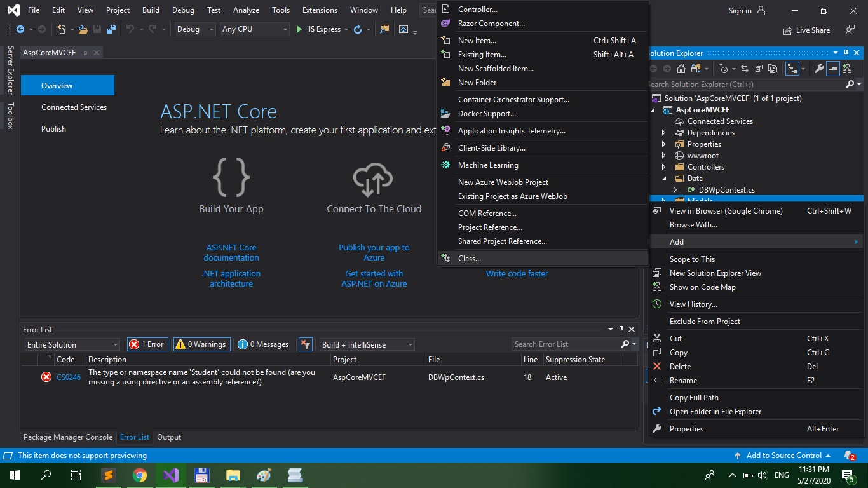Expand the Dependencies tree node

pos(664,133)
